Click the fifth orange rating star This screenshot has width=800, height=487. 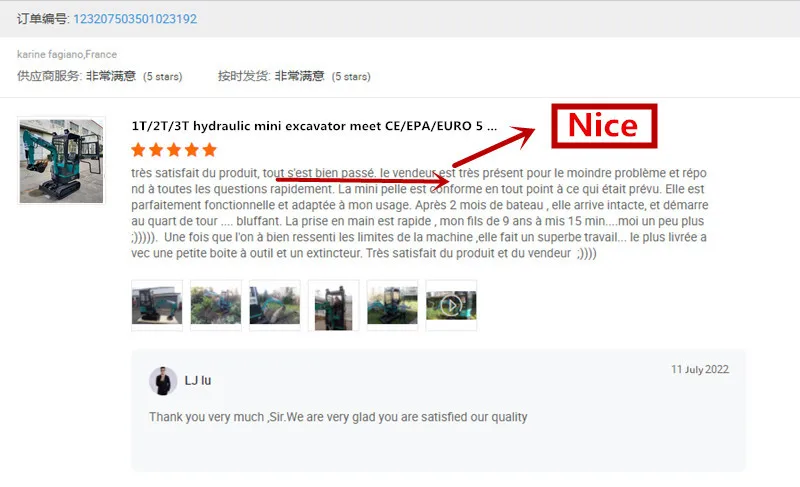click(209, 150)
